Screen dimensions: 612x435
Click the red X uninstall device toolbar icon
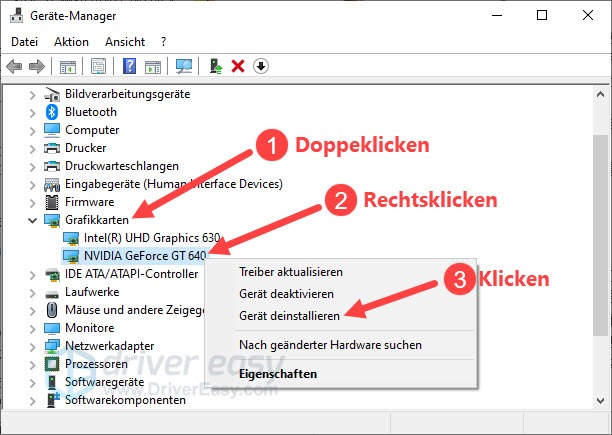pos(238,66)
